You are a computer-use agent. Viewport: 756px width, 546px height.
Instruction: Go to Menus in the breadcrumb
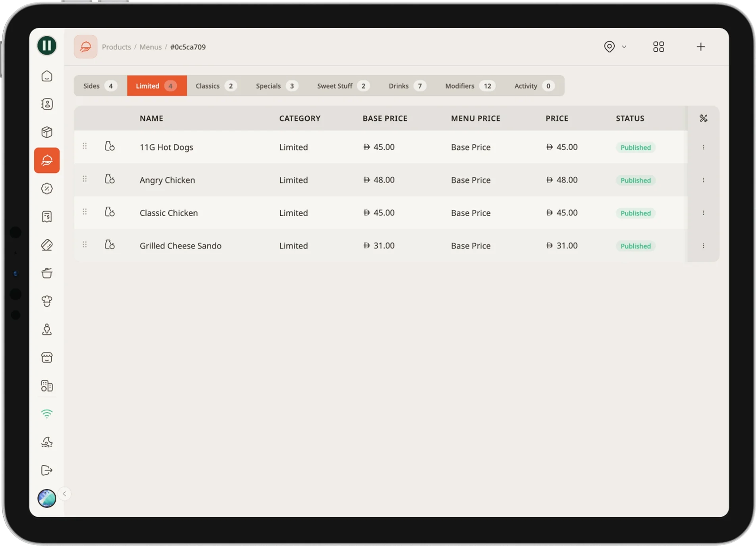pos(150,47)
